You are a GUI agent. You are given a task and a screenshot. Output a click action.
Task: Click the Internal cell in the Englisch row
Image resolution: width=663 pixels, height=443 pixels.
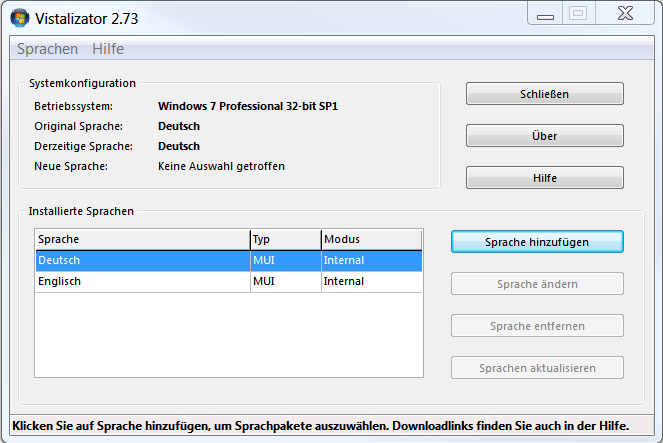[344, 282]
